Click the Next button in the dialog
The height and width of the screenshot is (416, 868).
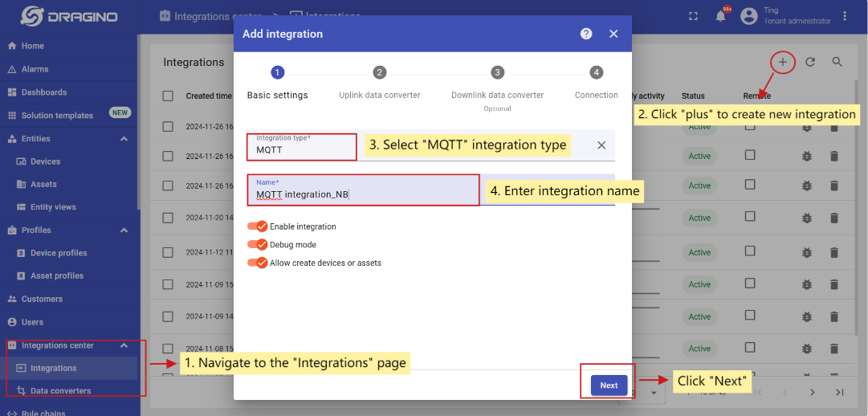coord(609,385)
